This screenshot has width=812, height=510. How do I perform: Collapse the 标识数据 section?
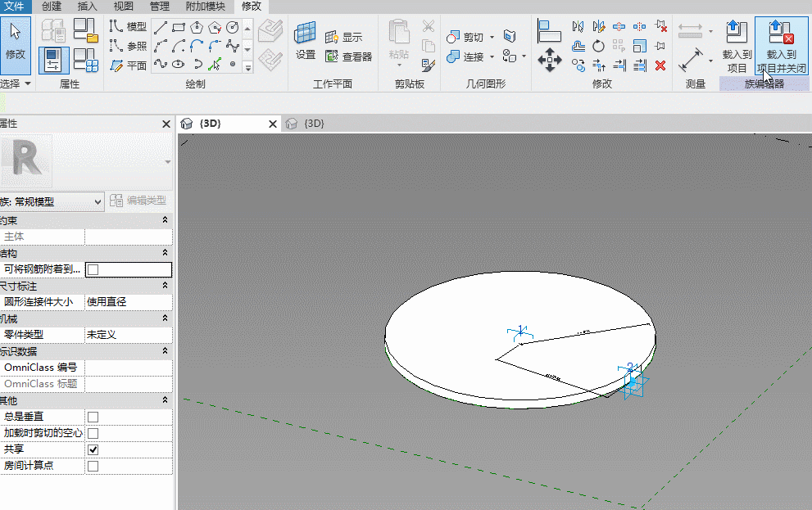pyautogui.click(x=165, y=351)
